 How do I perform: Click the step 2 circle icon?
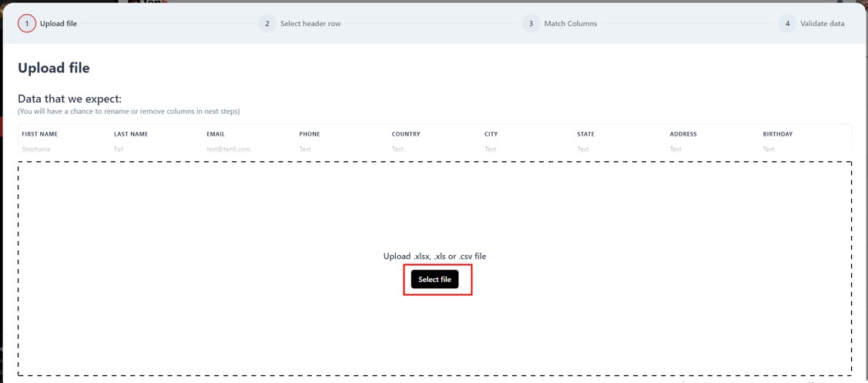tap(267, 24)
